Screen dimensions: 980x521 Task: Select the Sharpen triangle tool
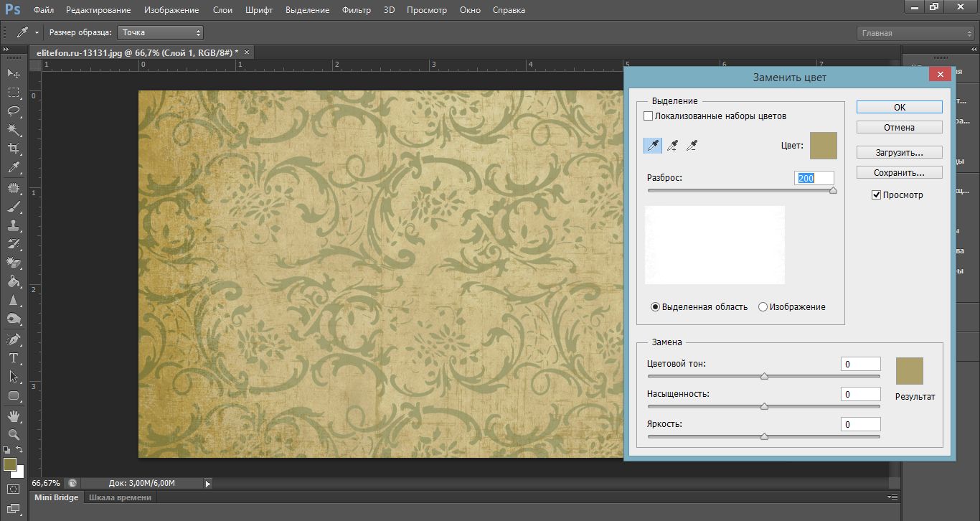[14, 300]
